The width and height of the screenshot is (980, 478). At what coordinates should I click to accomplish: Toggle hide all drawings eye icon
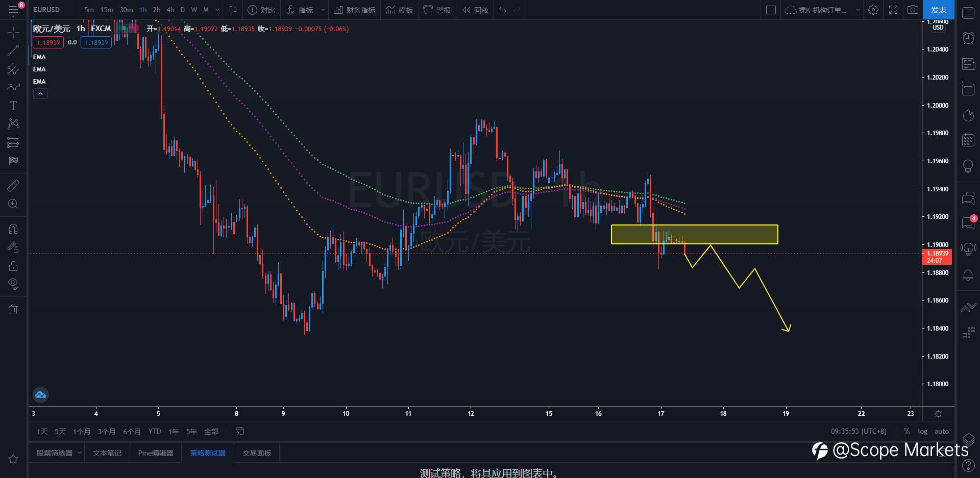pos(13,284)
